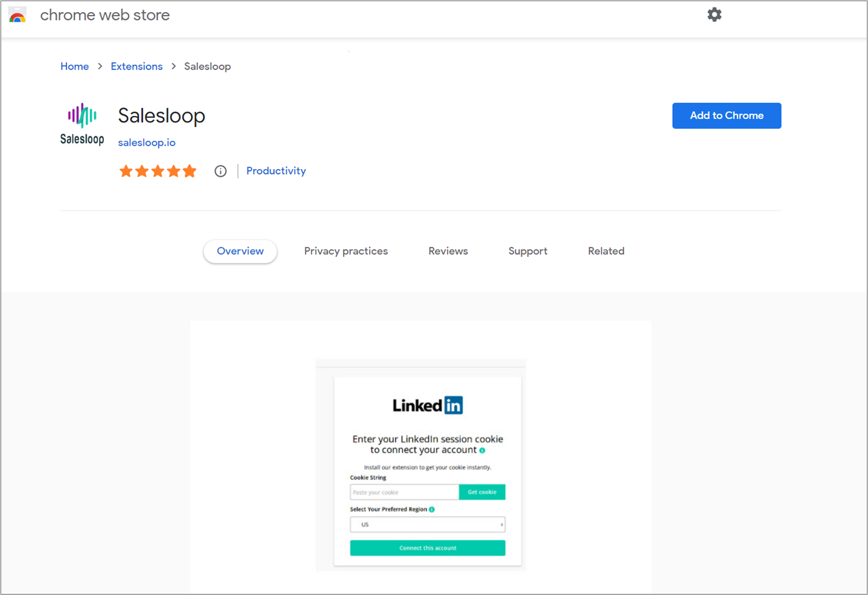The height and width of the screenshot is (595, 868).
Task: Click the Add to Chrome button
Action: pos(727,115)
